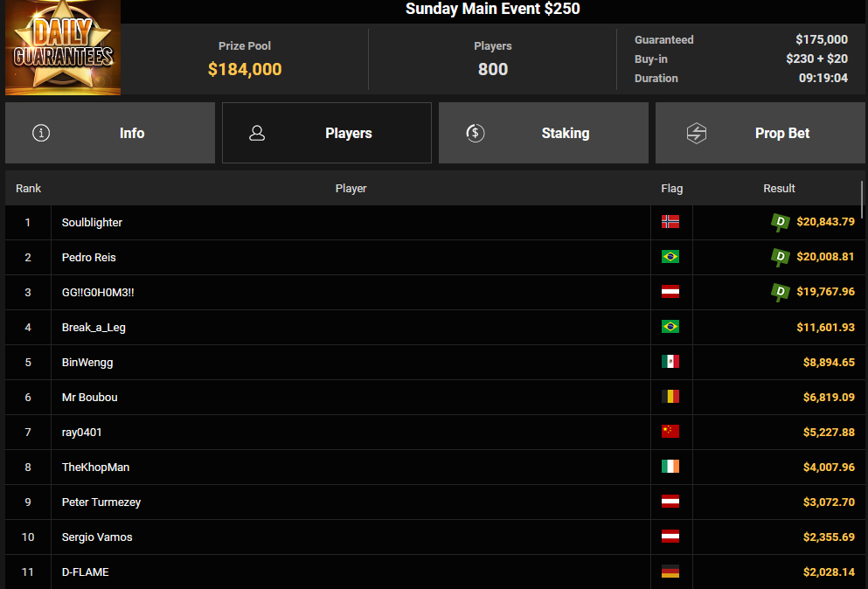This screenshot has width=868, height=589.
Task: Click the deal badge beside $19,767.96
Action: [x=780, y=292]
